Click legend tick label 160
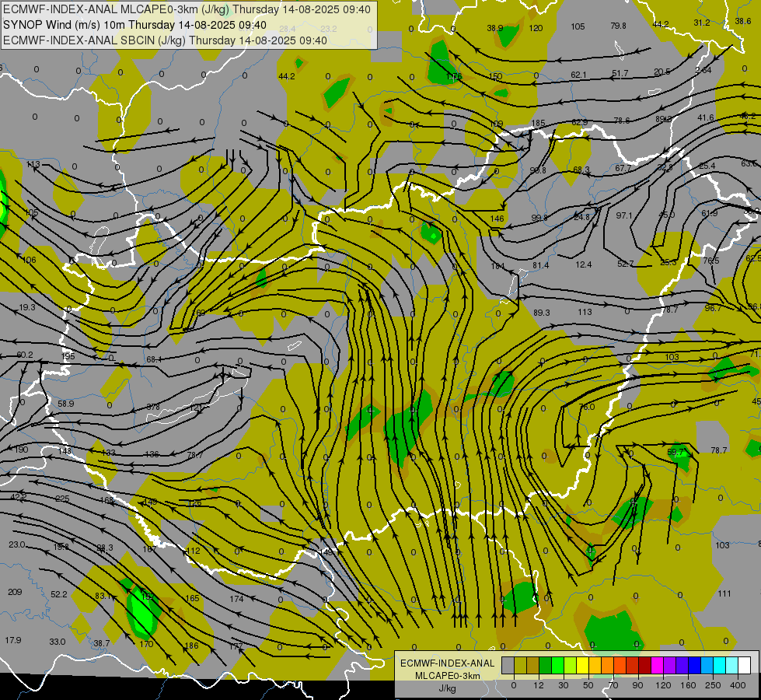Screen dimensions: 761x700 (x=688, y=685)
